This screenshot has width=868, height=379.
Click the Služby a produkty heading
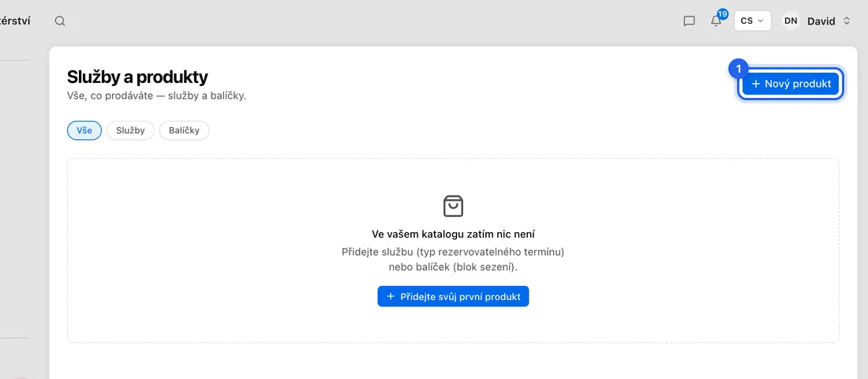[137, 77]
